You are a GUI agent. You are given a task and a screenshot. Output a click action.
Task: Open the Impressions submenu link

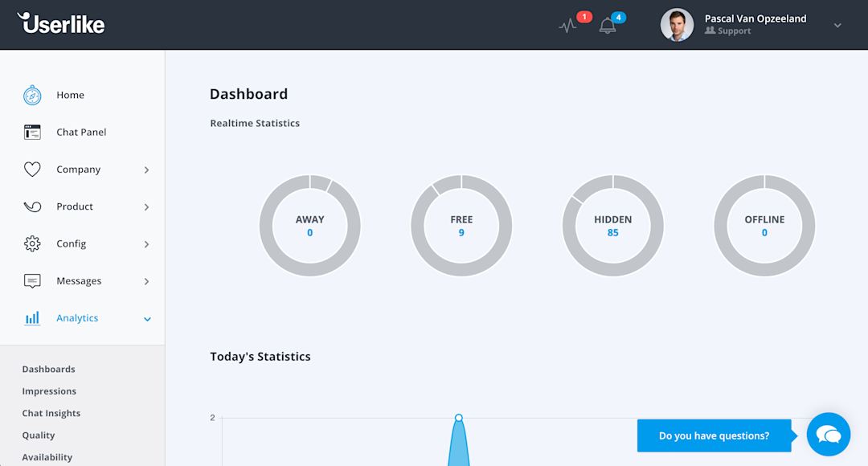pos(49,391)
